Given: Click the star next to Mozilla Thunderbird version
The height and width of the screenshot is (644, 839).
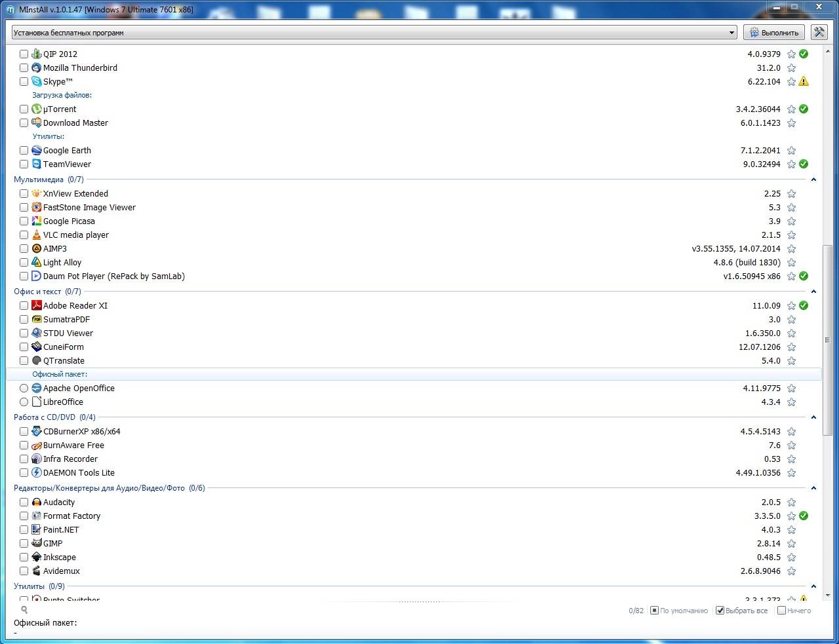Looking at the screenshot, I should coord(791,67).
